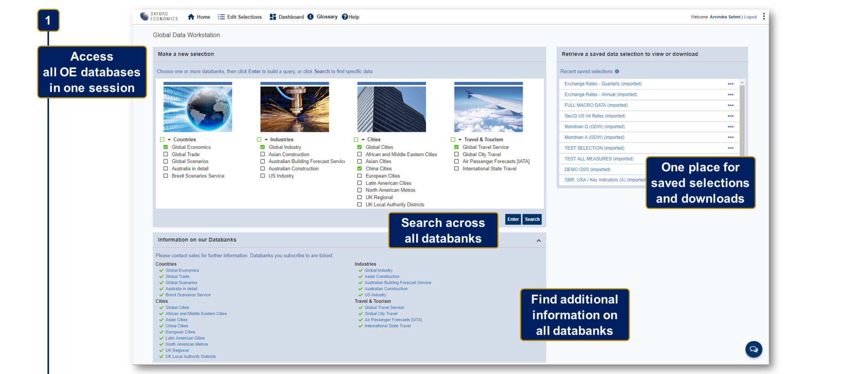Collapse the Countries group arrow
Image resolution: width=868 pixels, height=374 pixels.
tap(169, 140)
